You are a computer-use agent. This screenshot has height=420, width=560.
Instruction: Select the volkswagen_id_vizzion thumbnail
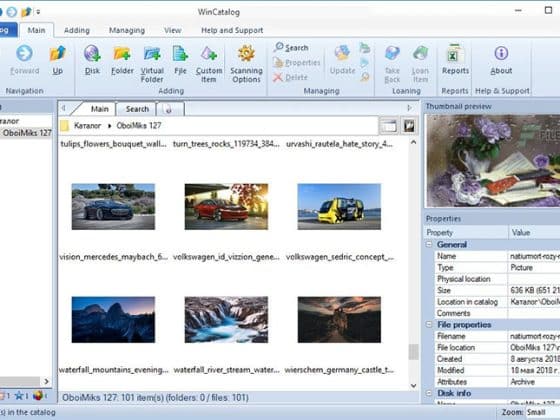click(x=226, y=206)
